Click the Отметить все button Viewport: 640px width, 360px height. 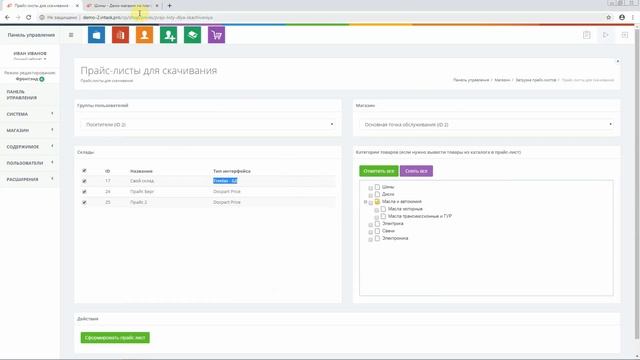(378, 171)
